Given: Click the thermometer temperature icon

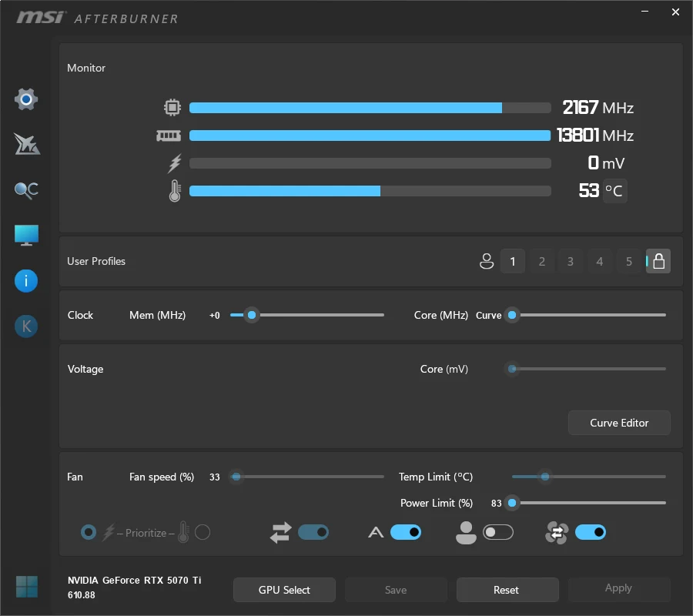Looking at the screenshot, I should (x=175, y=191).
